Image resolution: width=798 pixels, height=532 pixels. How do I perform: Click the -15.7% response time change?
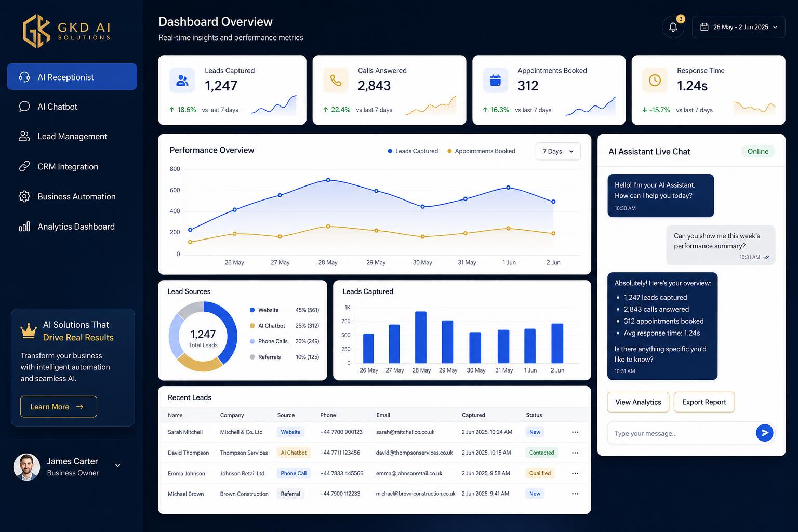pos(656,110)
